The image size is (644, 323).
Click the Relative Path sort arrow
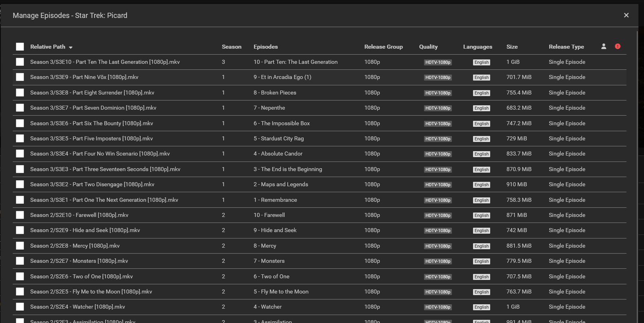(x=71, y=47)
